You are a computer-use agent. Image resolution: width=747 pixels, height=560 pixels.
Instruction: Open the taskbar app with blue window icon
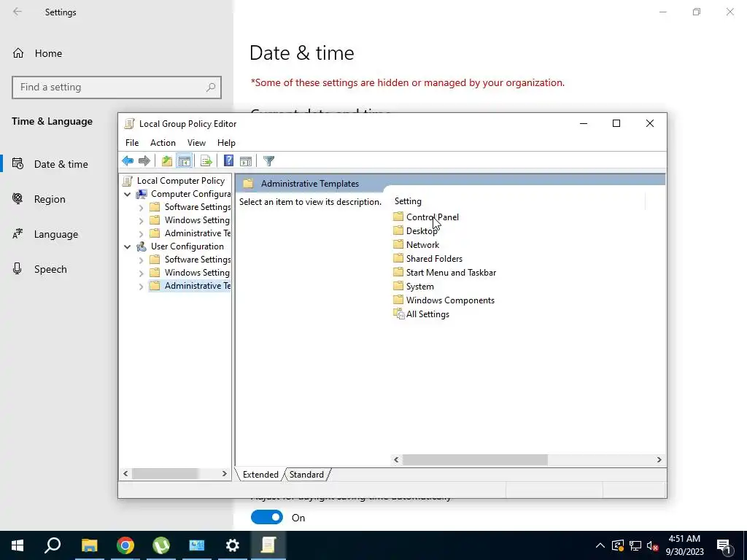pyautogui.click(x=197, y=545)
